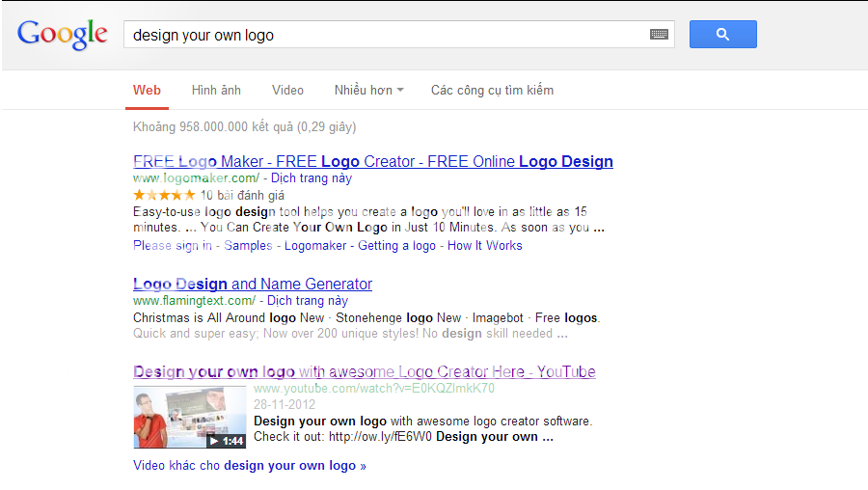
Task: Click the blue magnifier search button
Action: 723,35
